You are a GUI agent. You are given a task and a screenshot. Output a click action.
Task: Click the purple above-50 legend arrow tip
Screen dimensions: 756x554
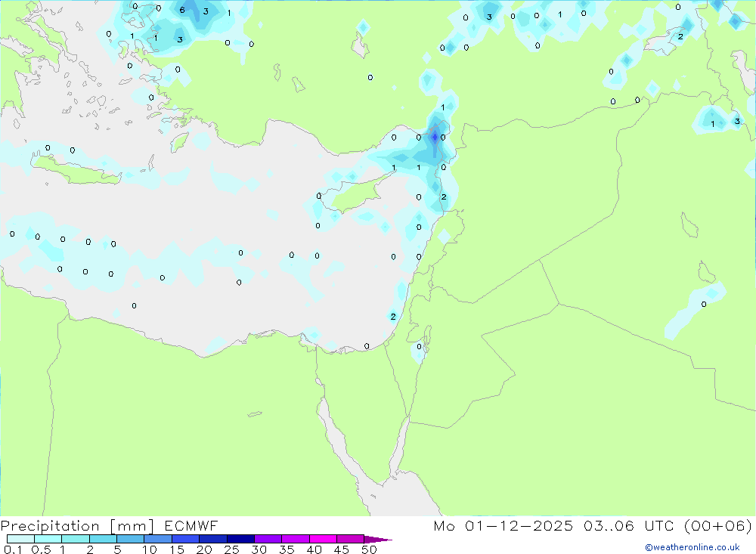[x=378, y=540]
